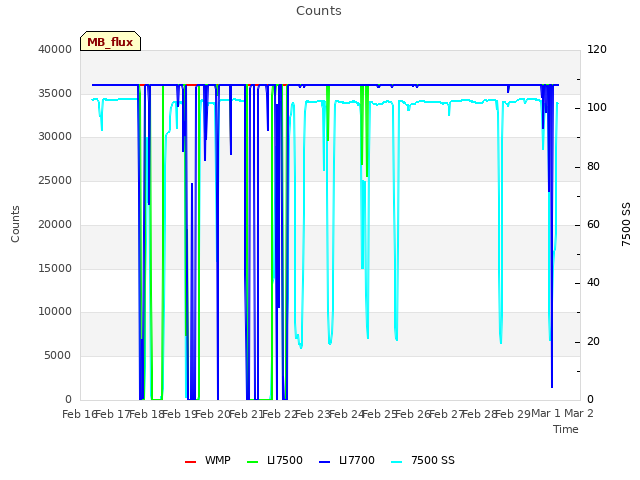Click the right axis label 7500 SS
Viewport: 640px width, 480px height.
626,224
